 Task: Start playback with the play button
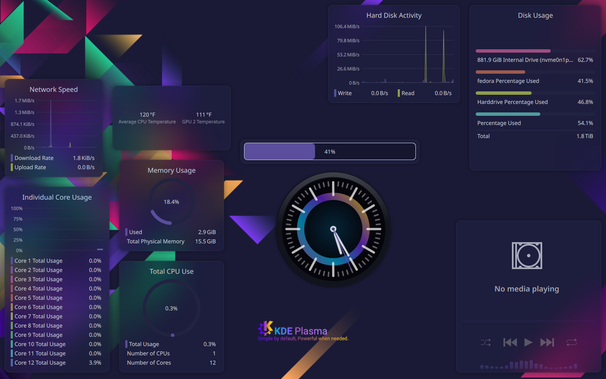point(528,342)
